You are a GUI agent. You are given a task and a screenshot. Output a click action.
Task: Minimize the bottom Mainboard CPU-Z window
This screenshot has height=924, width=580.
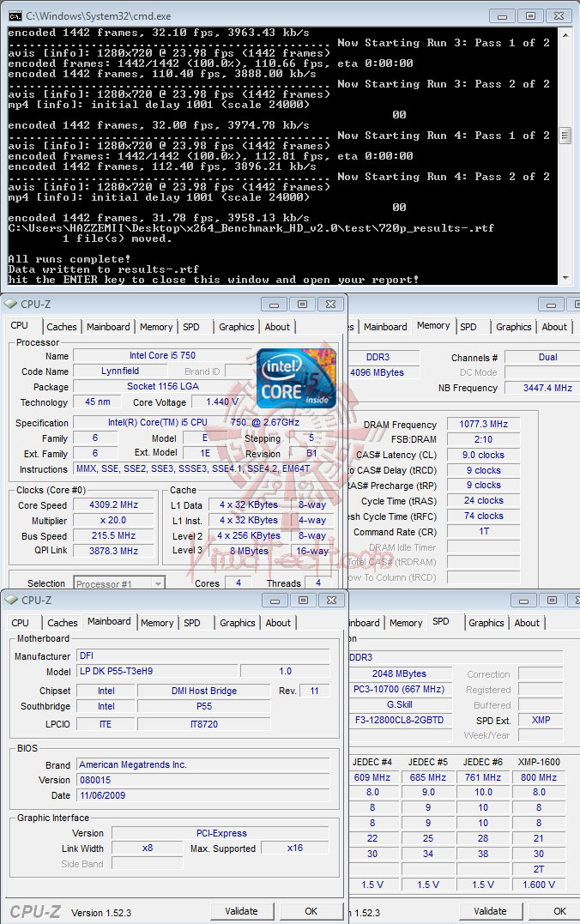pos(275,600)
